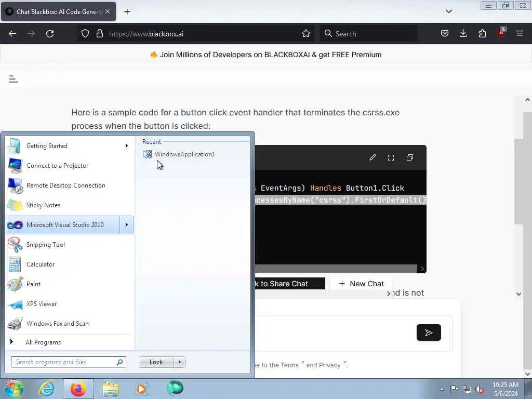The width and height of the screenshot is (532, 399).
Task: Go back to the previous page
Action: (x=12, y=34)
